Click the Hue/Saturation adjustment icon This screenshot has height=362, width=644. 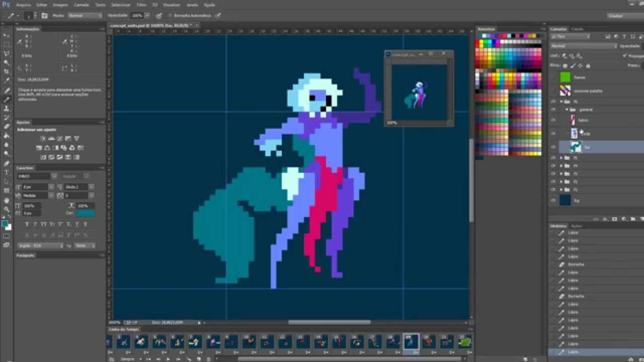point(39,148)
